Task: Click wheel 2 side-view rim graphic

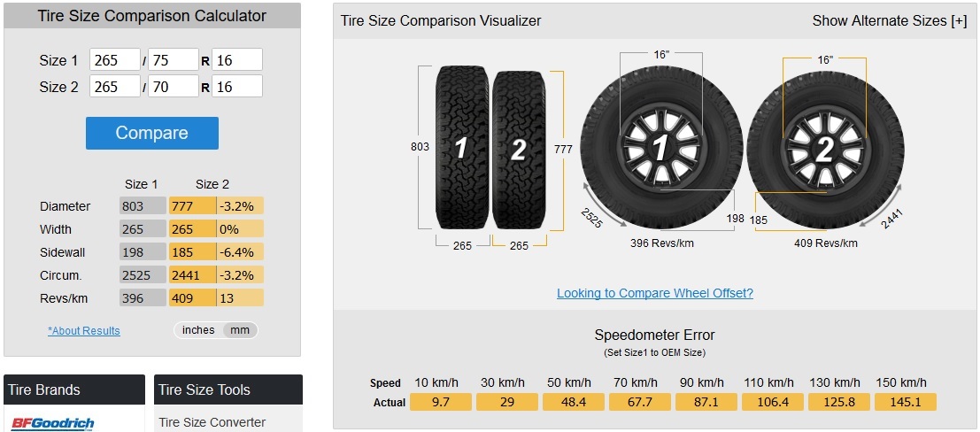Action: click(x=825, y=150)
